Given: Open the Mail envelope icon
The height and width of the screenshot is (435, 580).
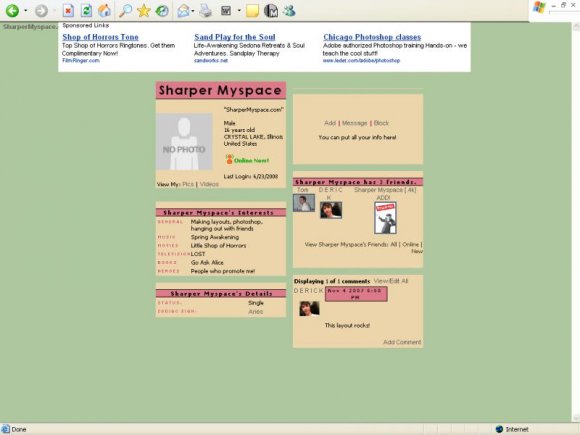Looking at the screenshot, I should point(183,11).
